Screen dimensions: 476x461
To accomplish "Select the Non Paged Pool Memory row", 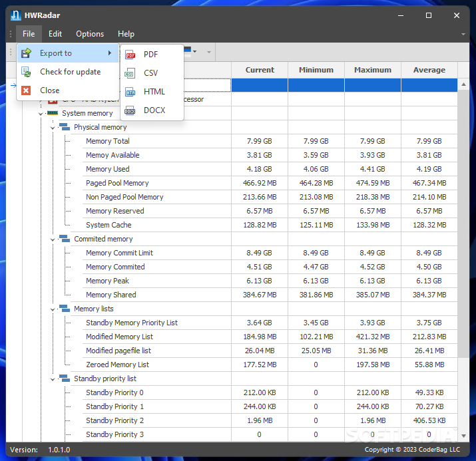I will coord(270,197).
